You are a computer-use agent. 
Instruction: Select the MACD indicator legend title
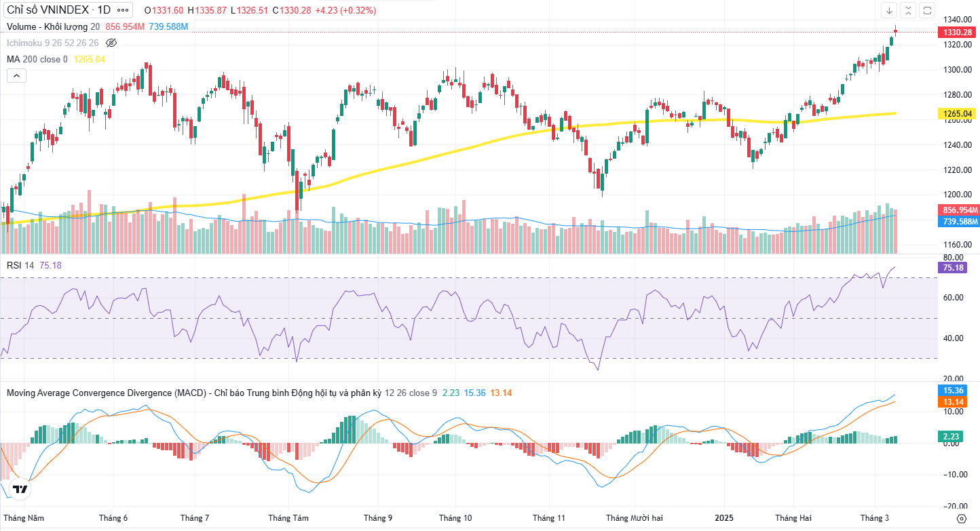pyautogui.click(x=193, y=393)
